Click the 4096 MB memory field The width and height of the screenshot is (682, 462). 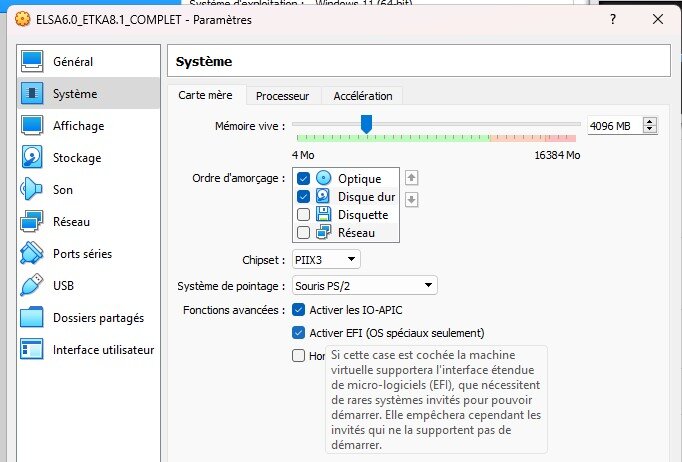(615, 126)
